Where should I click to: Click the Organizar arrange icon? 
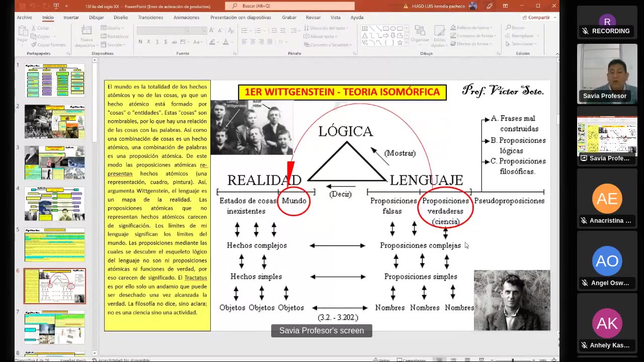click(x=420, y=30)
